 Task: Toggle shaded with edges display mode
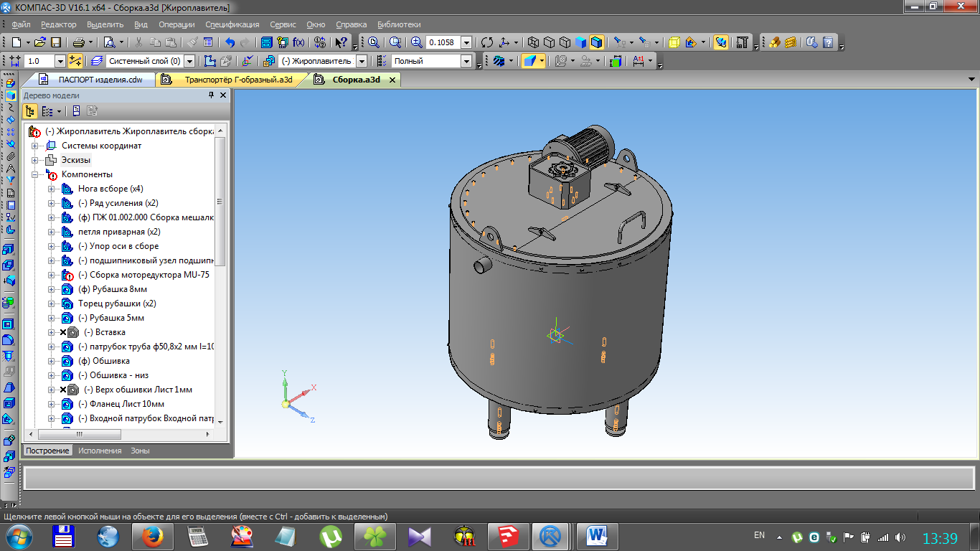(x=597, y=42)
